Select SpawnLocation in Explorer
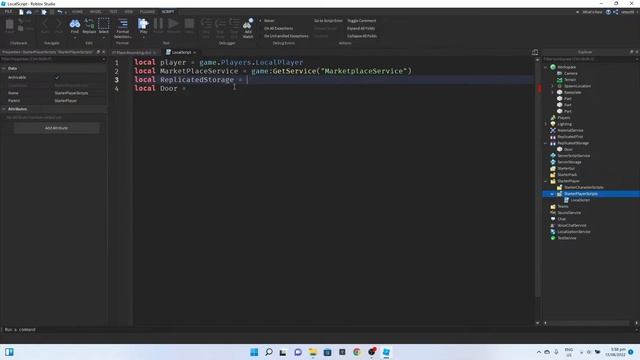 577,86
